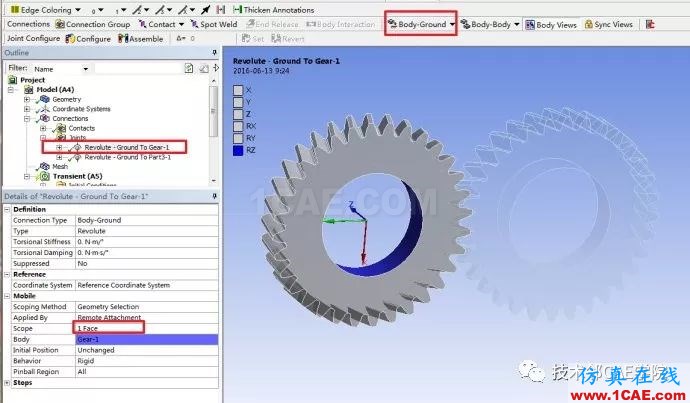Click the Thicken Annotations button
Viewport: 690px width, 403px height.
click(x=274, y=9)
